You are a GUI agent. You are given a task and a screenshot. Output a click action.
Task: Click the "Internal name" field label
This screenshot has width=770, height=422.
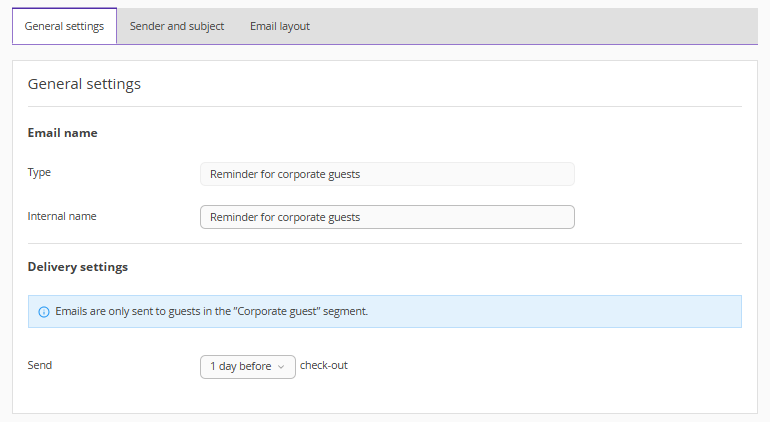tap(62, 216)
